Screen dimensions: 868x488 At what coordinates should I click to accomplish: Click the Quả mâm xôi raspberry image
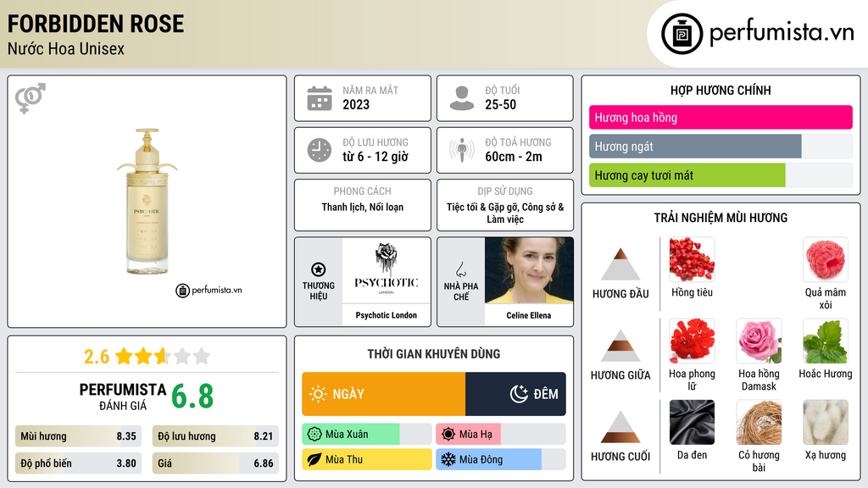826,259
